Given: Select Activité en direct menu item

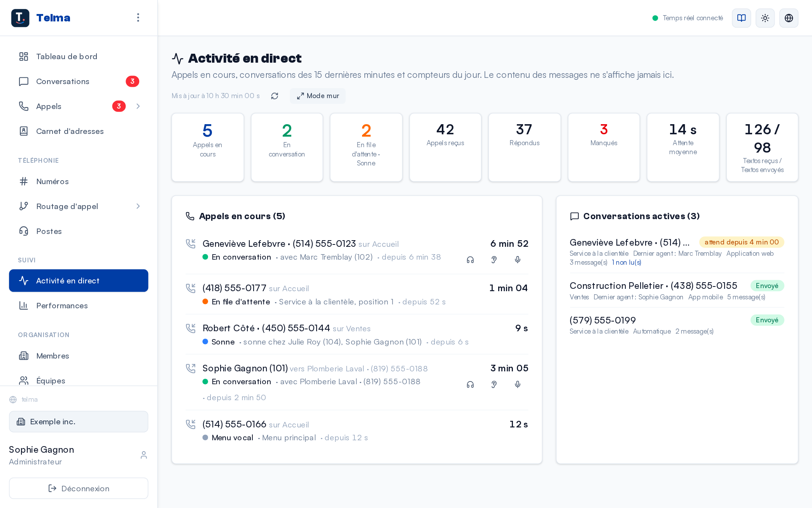Looking at the screenshot, I should 79,281.
